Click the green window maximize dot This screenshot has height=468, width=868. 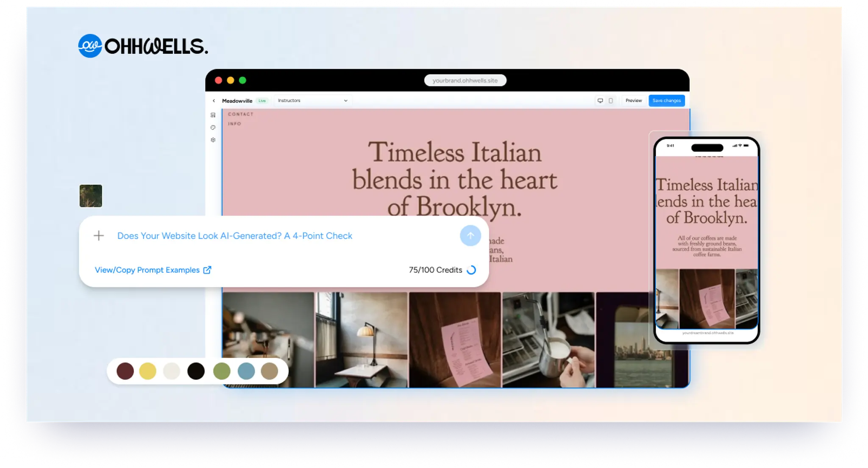coord(242,80)
